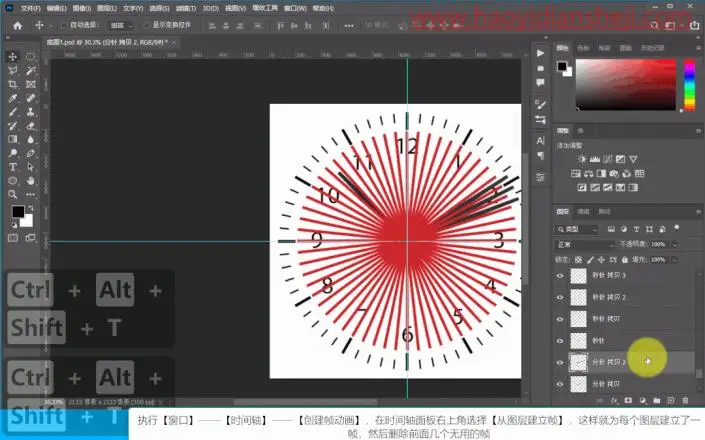Select the Healing Brush tool
This screenshot has width=705, height=440.
coord(30,98)
